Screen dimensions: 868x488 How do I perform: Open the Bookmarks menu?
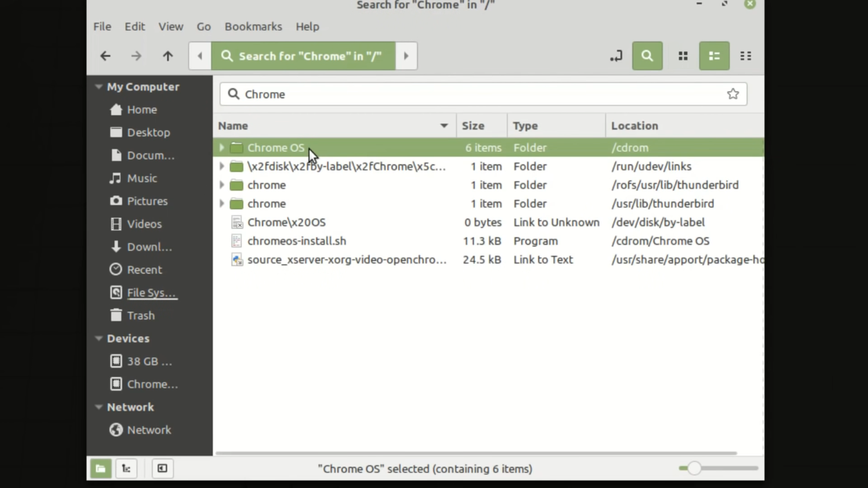point(253,27)
